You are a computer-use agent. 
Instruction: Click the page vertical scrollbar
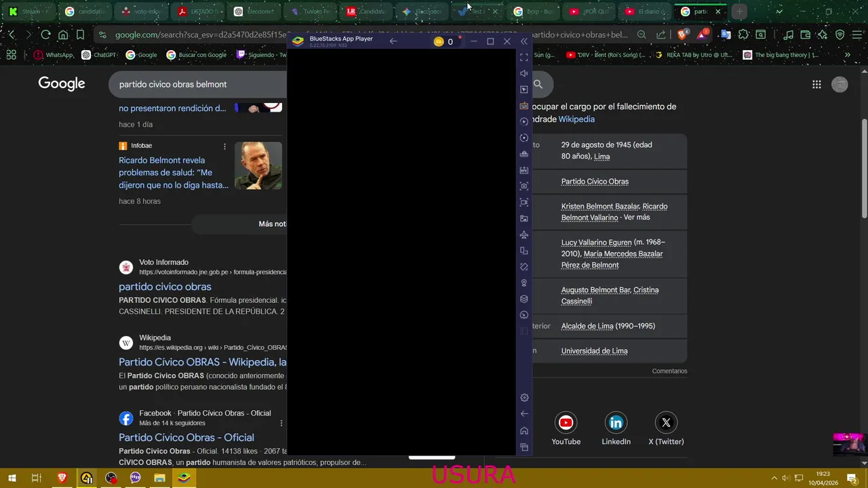pyautogui.click(x=864, y=168)
